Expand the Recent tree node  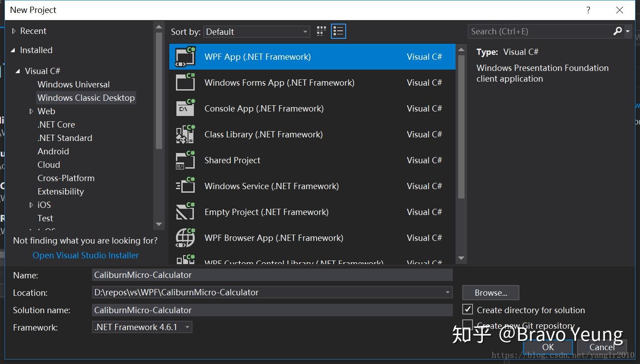click(x=14, y=31)
